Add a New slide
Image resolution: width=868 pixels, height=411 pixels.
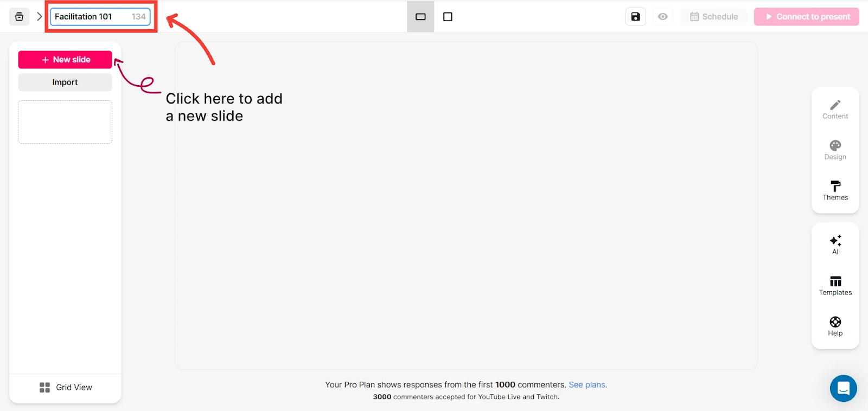65,60
